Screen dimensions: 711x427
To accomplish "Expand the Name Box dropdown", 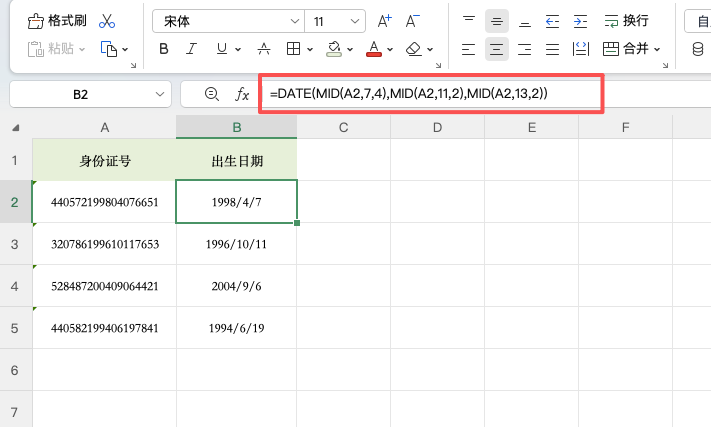I will point(160,94).
